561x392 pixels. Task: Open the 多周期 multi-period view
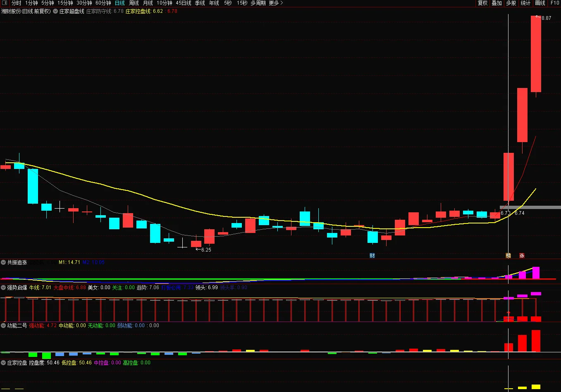point(258,3)
